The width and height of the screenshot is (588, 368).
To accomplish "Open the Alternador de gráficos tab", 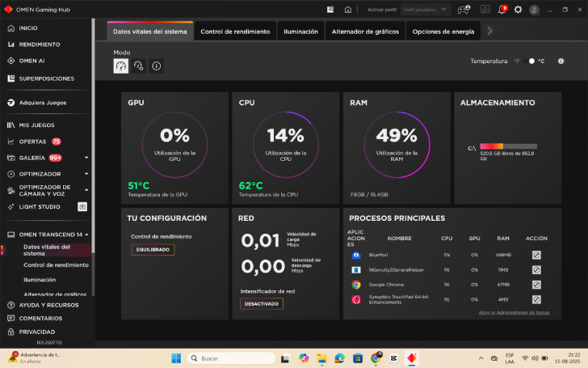I will tap(365, 32).
